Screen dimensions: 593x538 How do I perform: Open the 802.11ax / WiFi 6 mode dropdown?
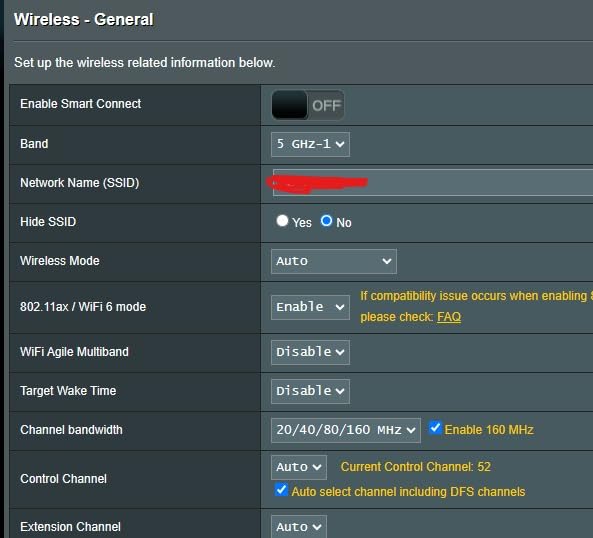pos(310,307)
